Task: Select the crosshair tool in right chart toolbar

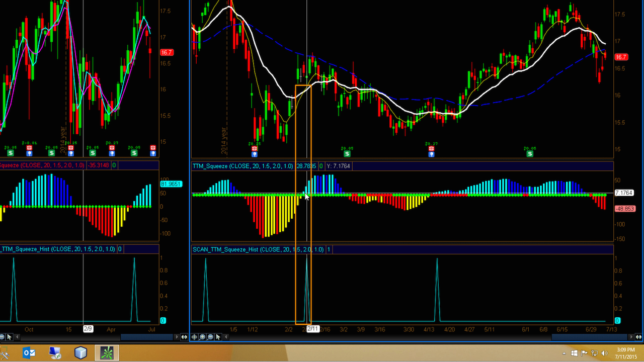Action: 194,337
